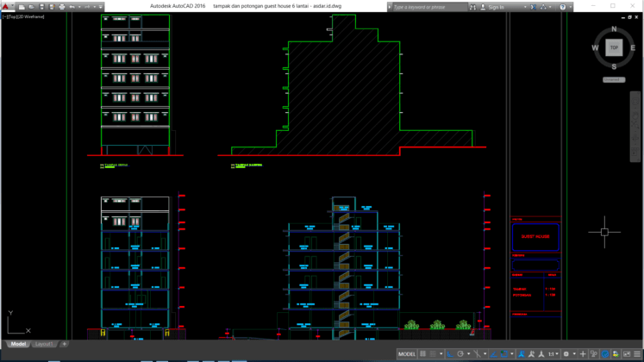The width and height of the screenshot is (644, 362).
Task: Toggle the grid display in status bar
Action: point(423,354)
